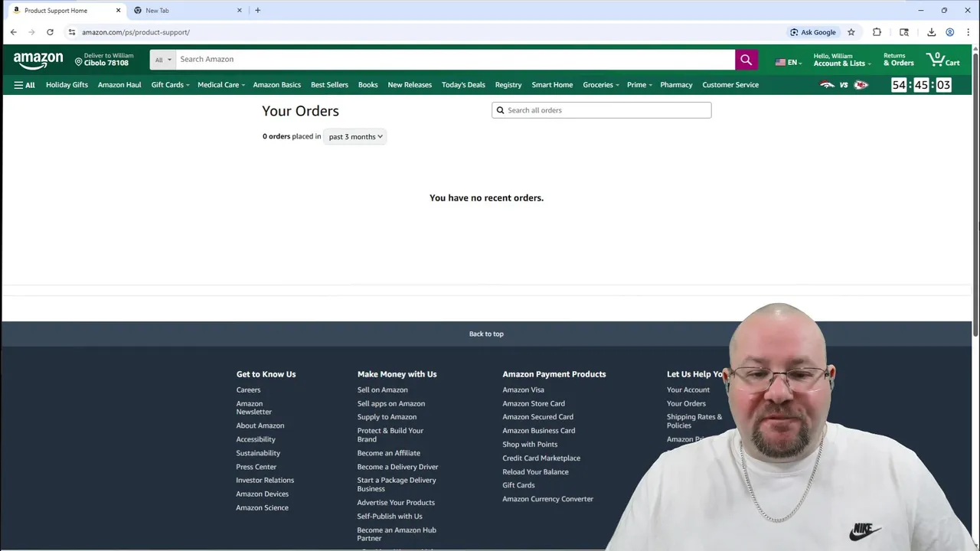Screen dimensions: 980x551
Task: Click site information icon in address bar
Action: (72, 32)
